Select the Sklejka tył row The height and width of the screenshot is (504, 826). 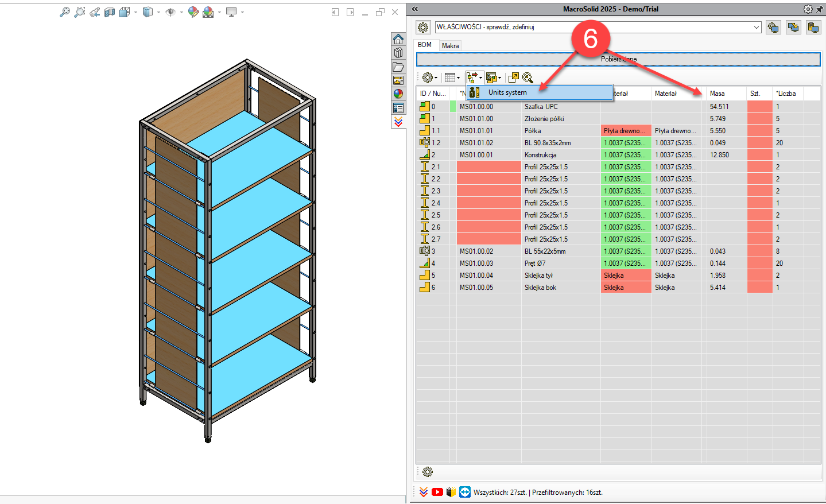click(618, 276)
